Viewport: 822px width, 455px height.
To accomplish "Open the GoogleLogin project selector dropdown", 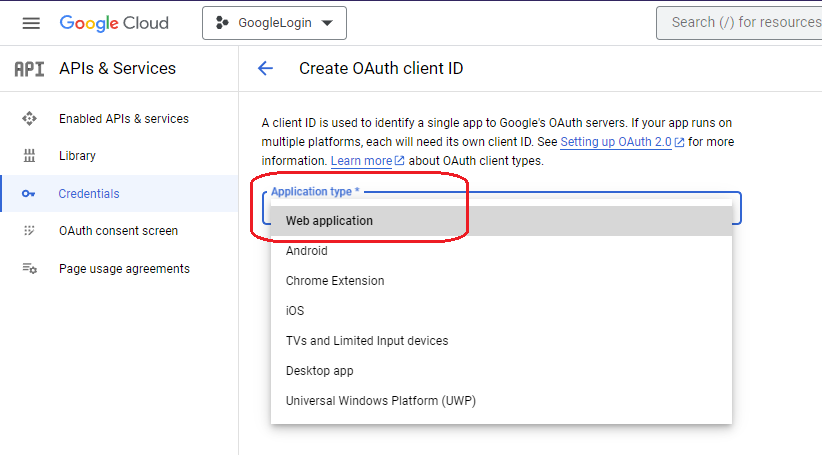I will (274, 23).
